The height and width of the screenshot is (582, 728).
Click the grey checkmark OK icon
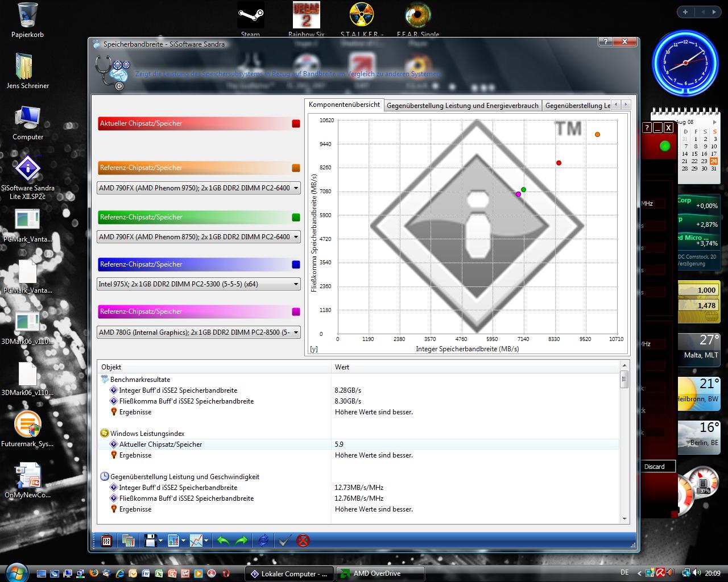(284, 541)
